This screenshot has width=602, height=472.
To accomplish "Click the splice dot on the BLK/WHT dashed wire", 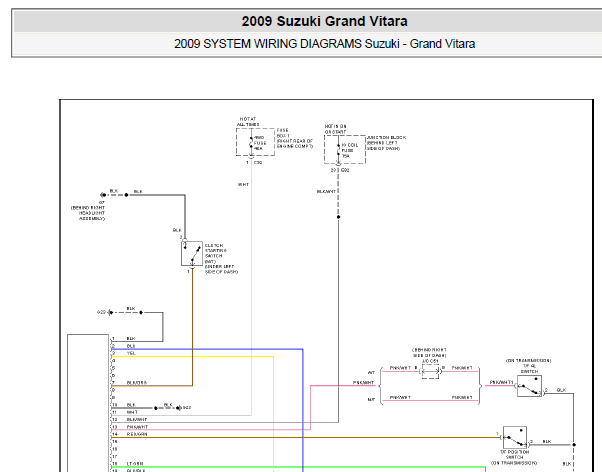I will (338, 217).
